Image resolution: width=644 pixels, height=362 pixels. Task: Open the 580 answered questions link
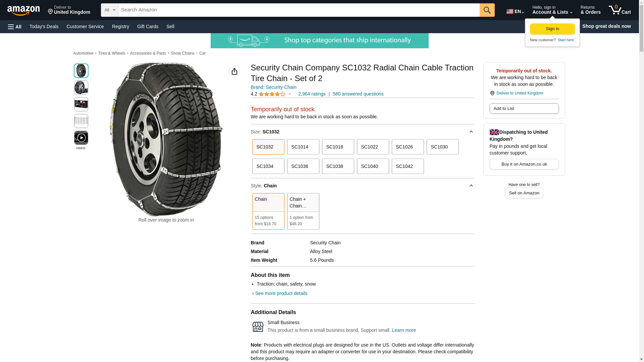coord(358,94)
